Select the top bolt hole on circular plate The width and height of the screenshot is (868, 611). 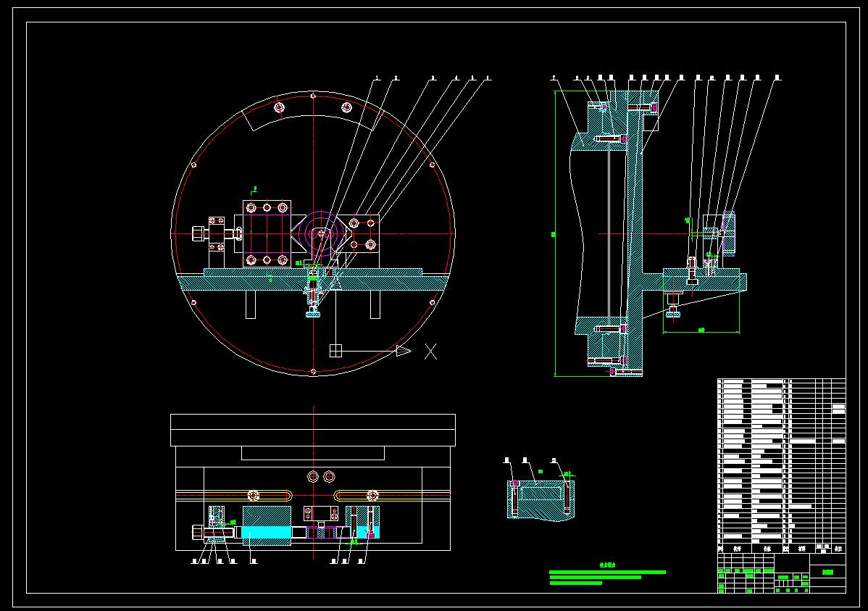pyautogui.click(x=313, y=96)
